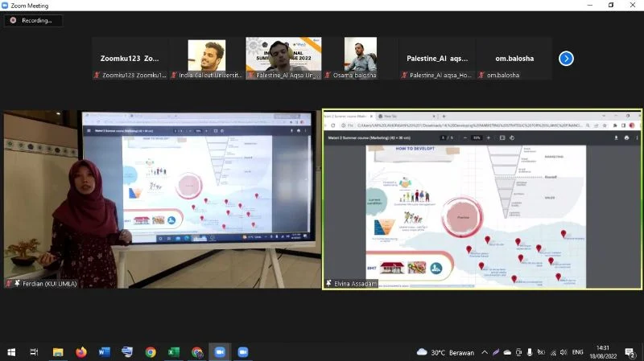Open the Windows Start menu

pyautogui.click(x=11, y=352)
